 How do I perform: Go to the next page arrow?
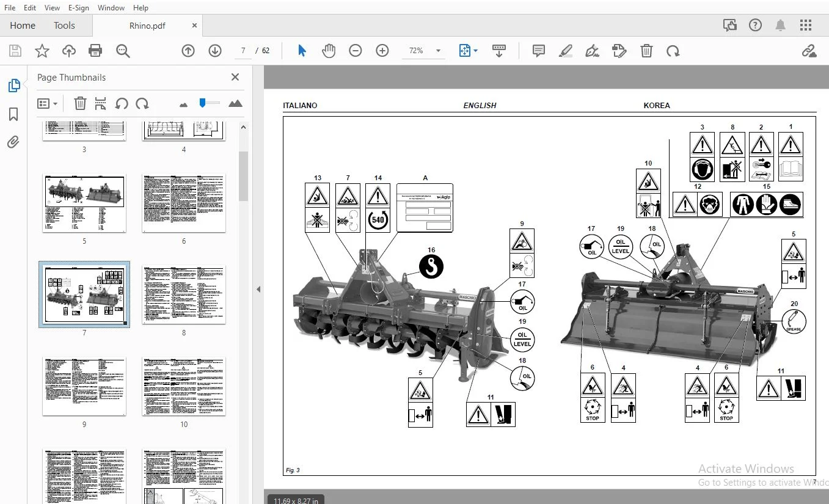[215, 51]
